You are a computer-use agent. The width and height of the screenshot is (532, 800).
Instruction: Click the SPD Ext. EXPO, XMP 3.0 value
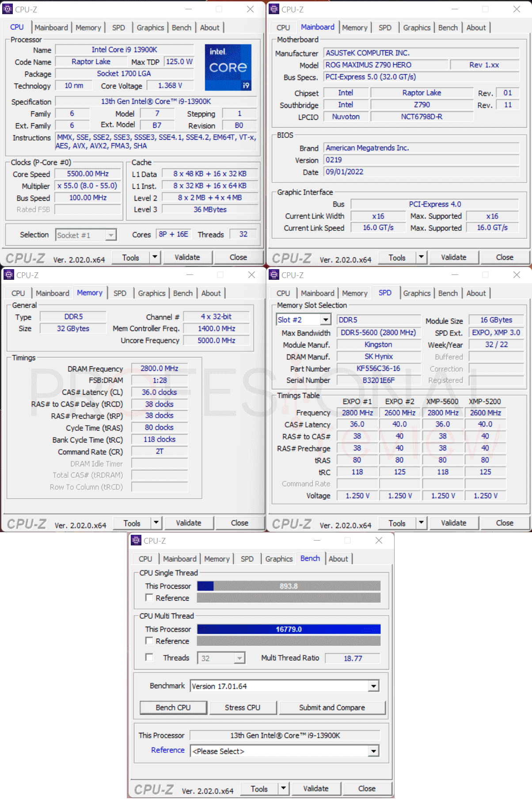496,332
